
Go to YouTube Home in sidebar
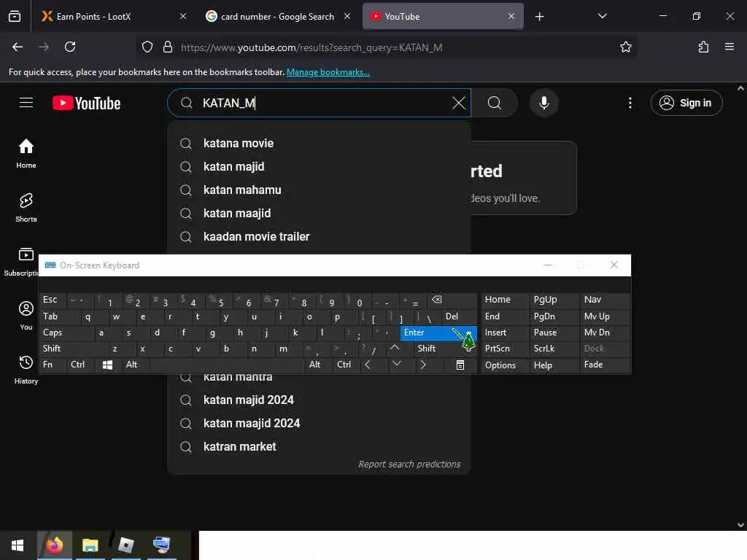[26, 153]
